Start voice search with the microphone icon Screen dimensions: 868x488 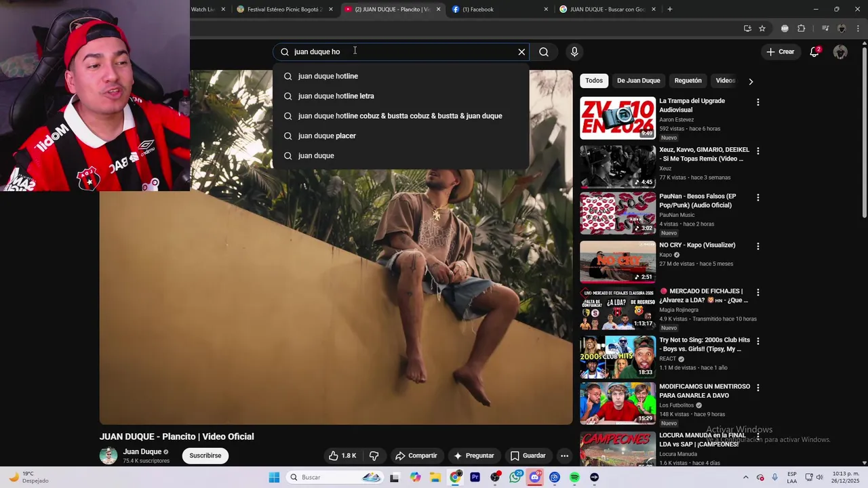click(x=574, y=52)
